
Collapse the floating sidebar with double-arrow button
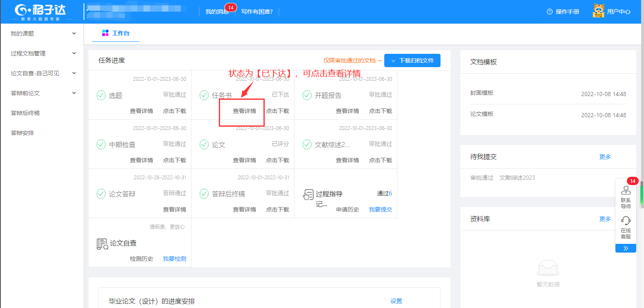point(625,248)
